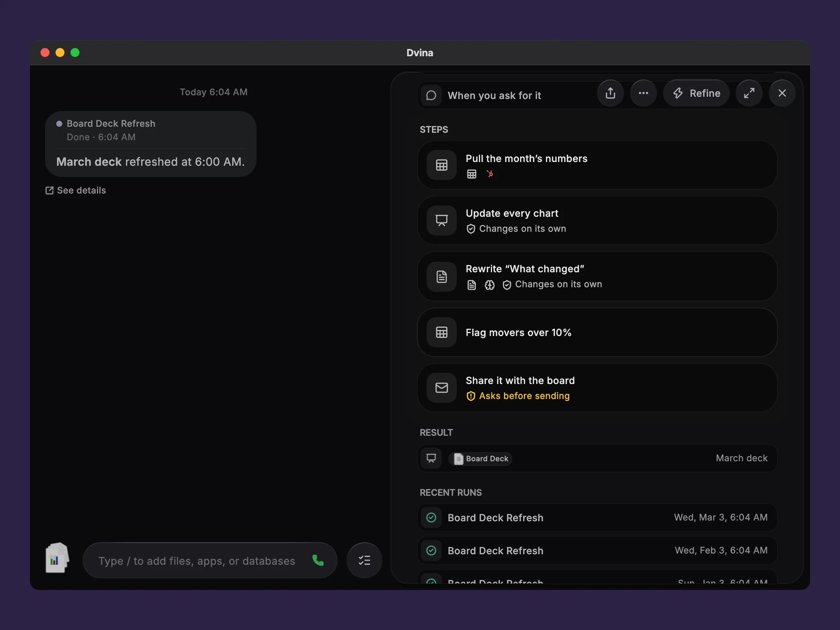Click the success check icon on Mar 3 run
Image resolution: width=840 pixels, height=630 pixels.
pyautogui.click(x=431, y=517)
